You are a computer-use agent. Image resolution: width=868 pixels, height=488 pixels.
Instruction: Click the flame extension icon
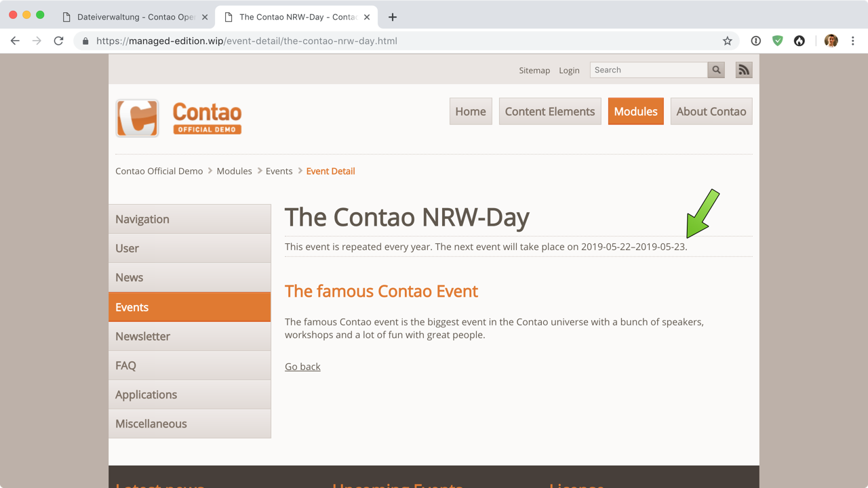pos(800,41)
